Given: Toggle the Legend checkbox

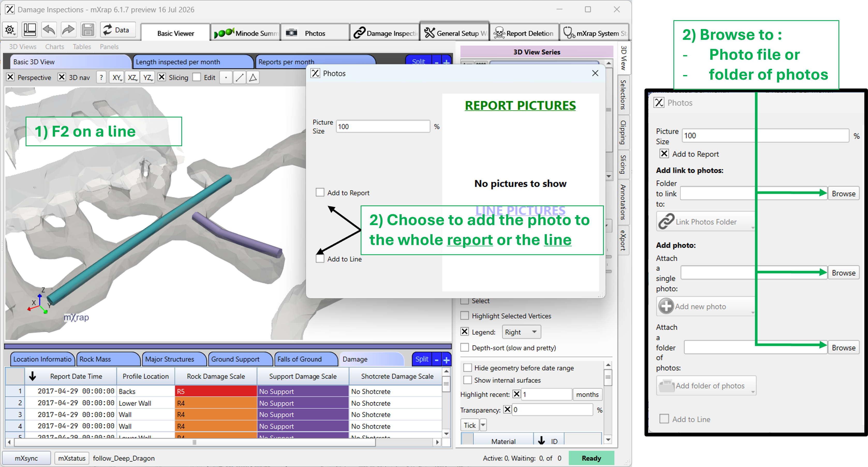Looking at the screenshot, I should pyautogui.click(x=465, y=331).
